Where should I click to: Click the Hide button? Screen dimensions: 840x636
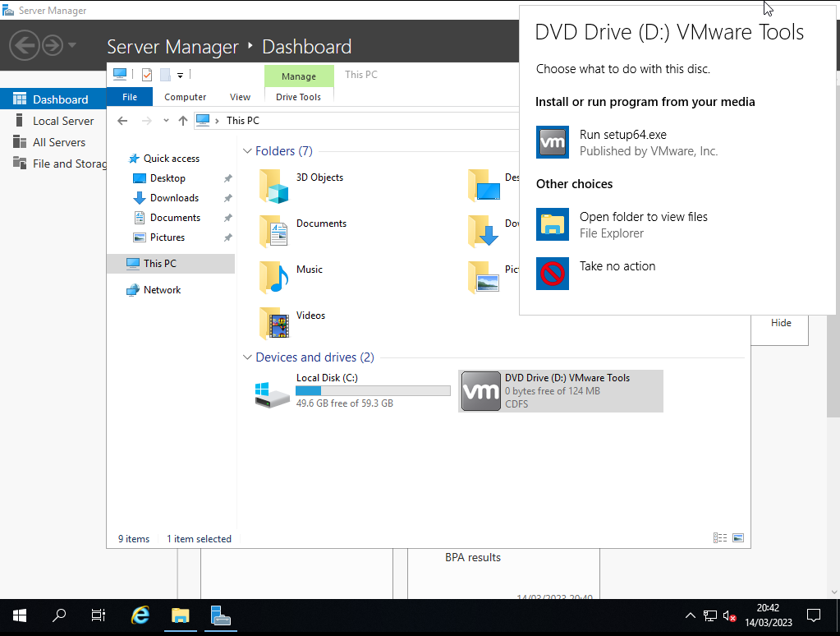(x=781, y=323)
